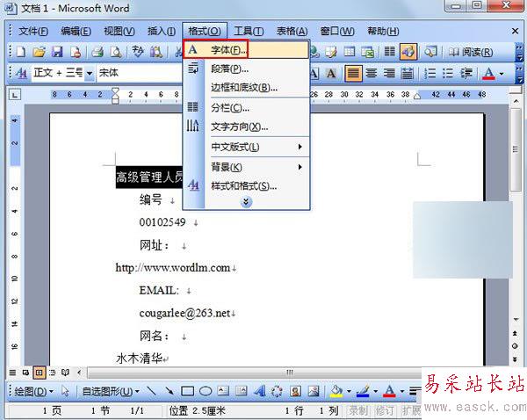Screen dimensions: 527x420
Task: Insert WordArt from drawing toolbar
Action: 259,391
